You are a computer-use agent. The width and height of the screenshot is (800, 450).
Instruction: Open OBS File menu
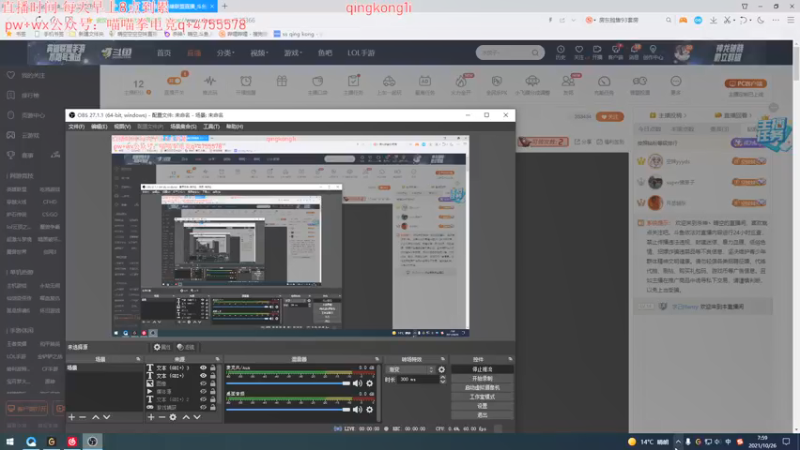click(x=76, y=127)
